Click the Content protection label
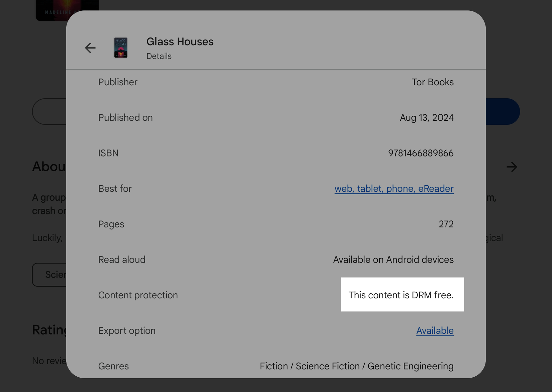The height and width of the screenshot is (392, 552). tap(138, 295)
